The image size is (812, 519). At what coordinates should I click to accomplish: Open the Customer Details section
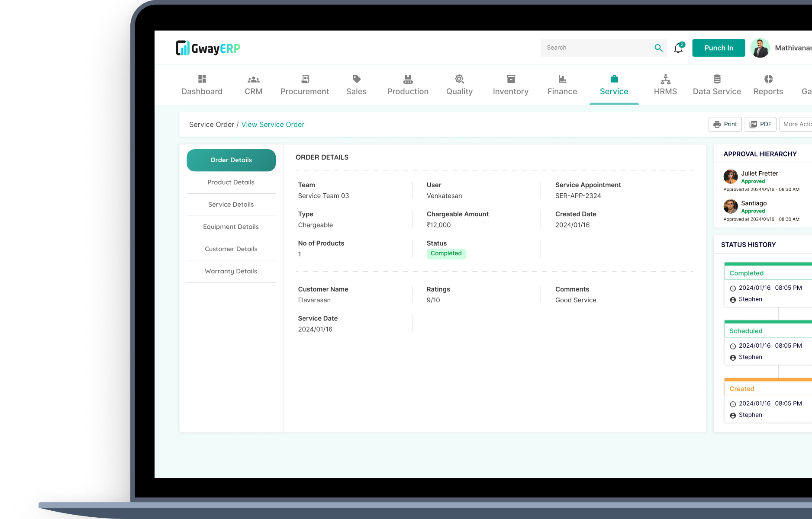231,249
